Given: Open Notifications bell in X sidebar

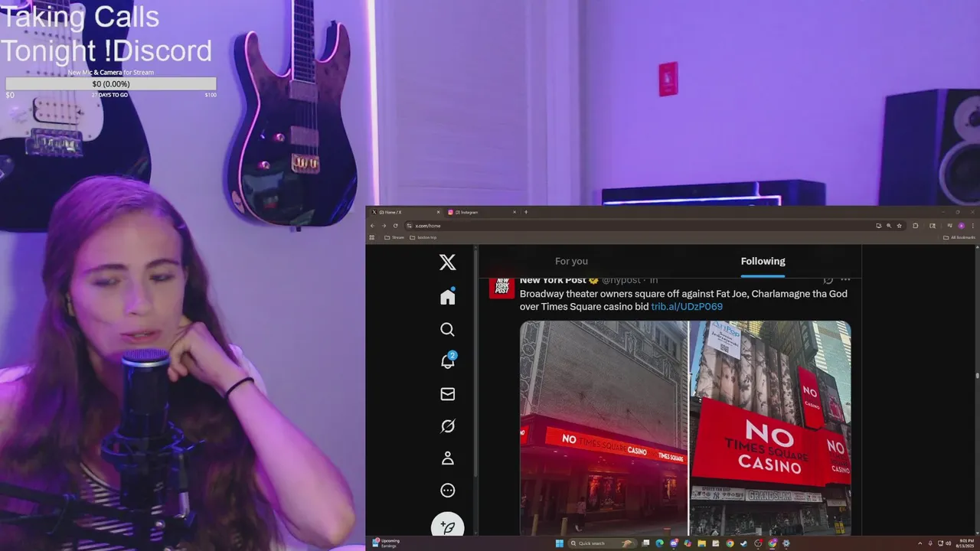Looking at the screenshot, I should pos(448,361).
